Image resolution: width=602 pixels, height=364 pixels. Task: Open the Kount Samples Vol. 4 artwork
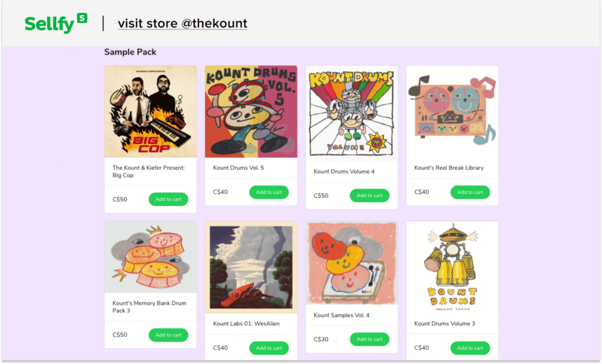tap(352, 263)
